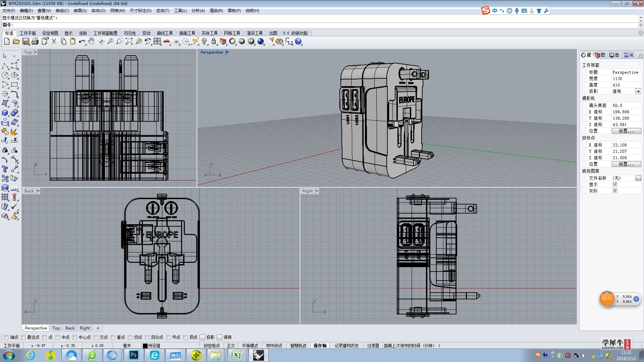The height and width of the screenshot is (362, 644).
Task: Open the Perspective viewport title dropdown arrow
Action: click(x=227, y=52)
